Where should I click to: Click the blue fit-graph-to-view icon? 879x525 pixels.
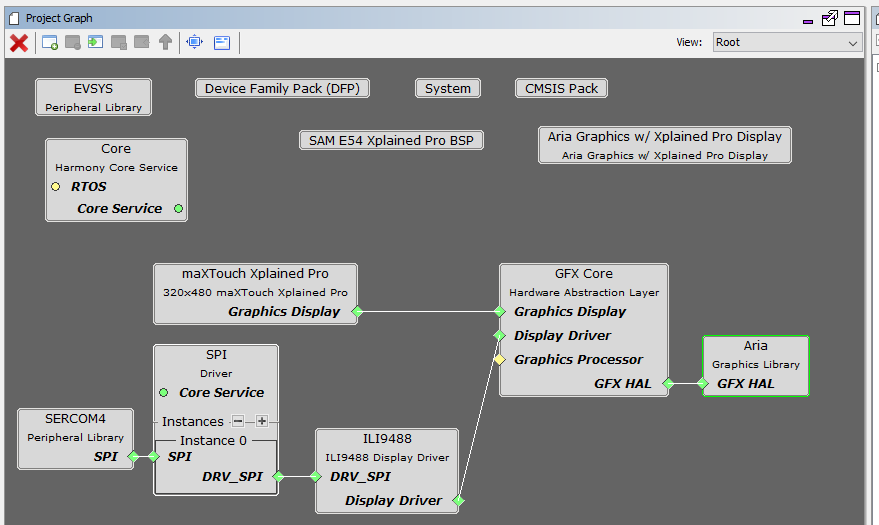(x=195, y=42)
